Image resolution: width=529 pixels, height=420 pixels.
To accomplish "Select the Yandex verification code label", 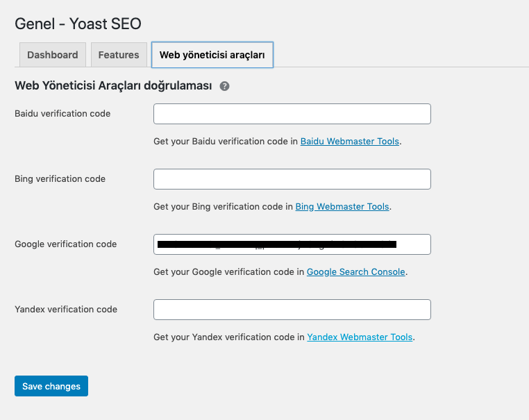I will [66, 309].
